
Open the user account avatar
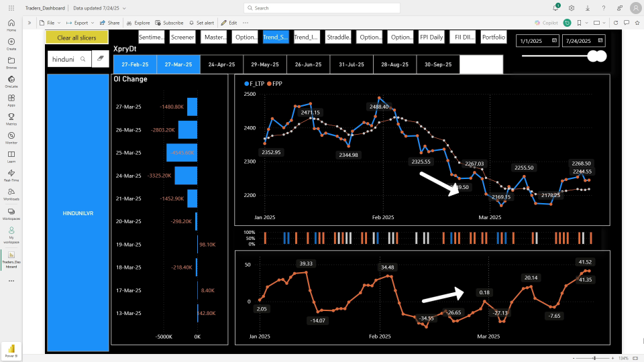click(x=635, y=8)
